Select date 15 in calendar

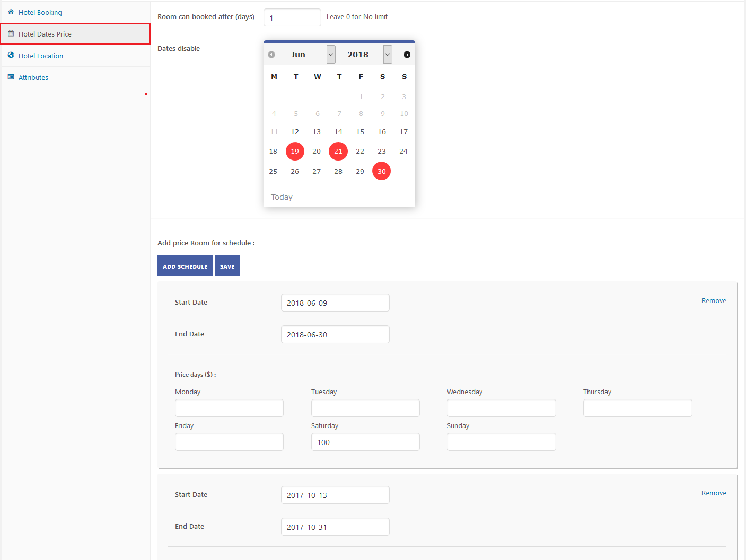click(x=360, y=132)
